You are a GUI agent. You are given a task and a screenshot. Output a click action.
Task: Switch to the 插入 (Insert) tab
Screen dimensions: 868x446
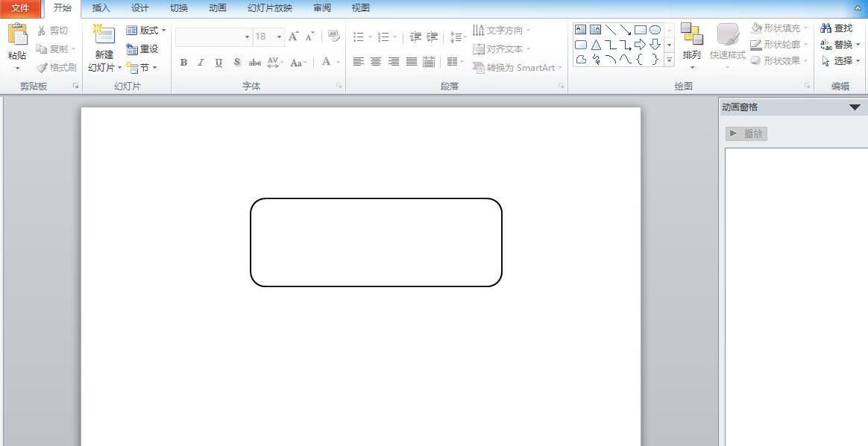click(x=101, y=8)
